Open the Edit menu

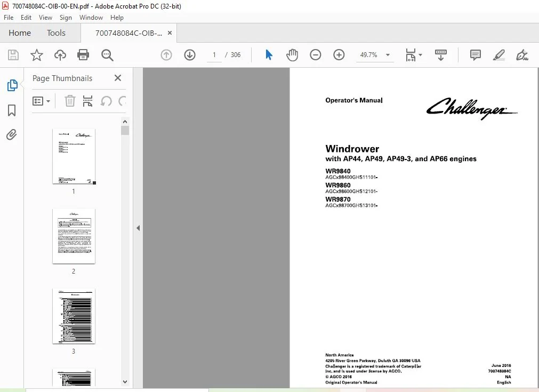click(26, 18)
